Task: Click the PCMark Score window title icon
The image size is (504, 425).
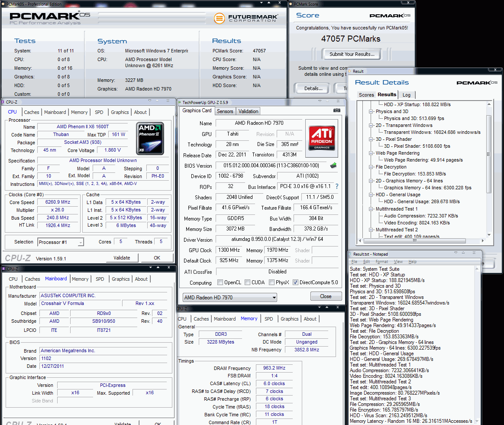Action: pos(291,4)
